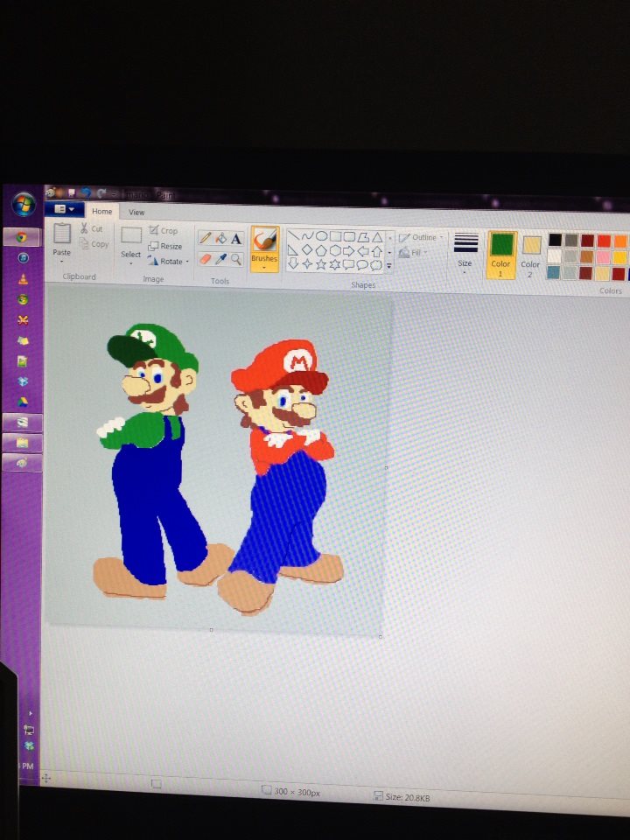Choose the Six-point star shape
The image size is (630, 840).
[x=335, y=264]
